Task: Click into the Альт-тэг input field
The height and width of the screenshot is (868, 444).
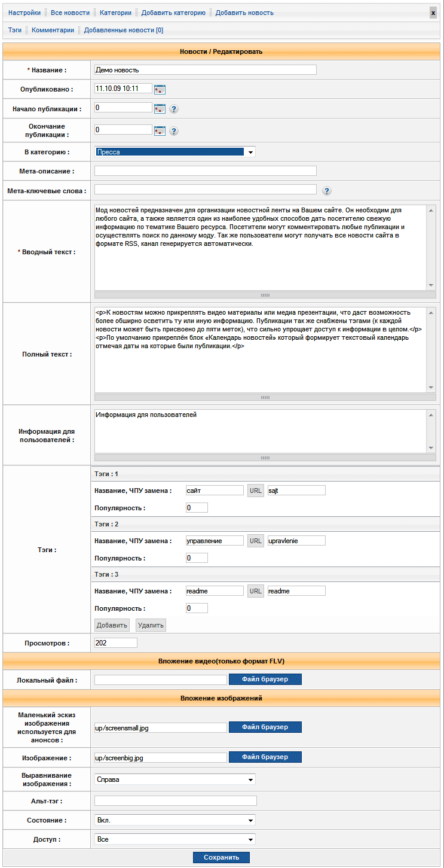Action: [176, 801]
